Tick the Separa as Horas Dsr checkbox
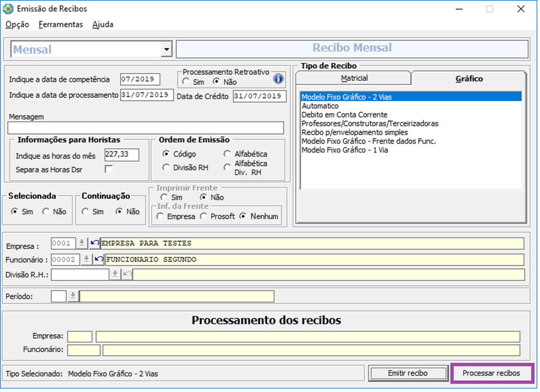 pos(109,169)
